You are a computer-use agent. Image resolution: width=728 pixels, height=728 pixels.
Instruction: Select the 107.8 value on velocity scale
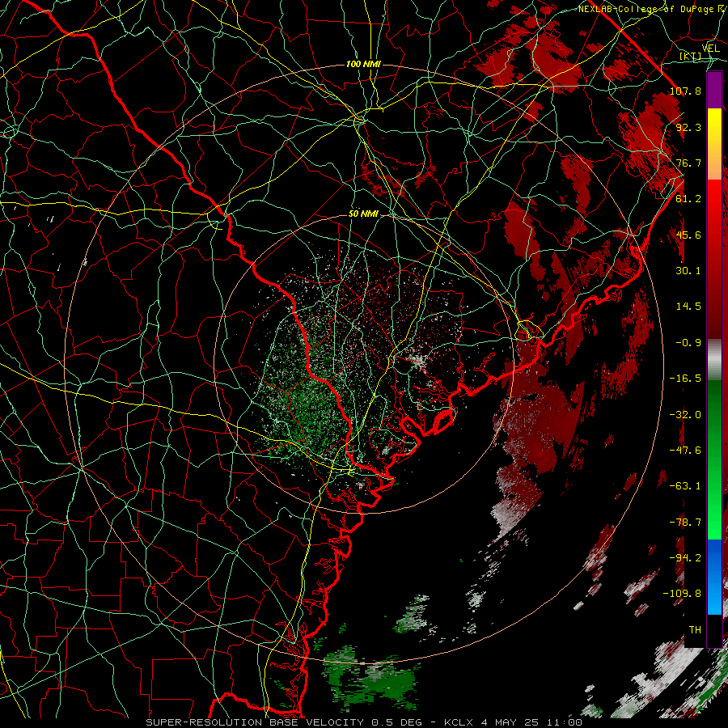(685, 91)
